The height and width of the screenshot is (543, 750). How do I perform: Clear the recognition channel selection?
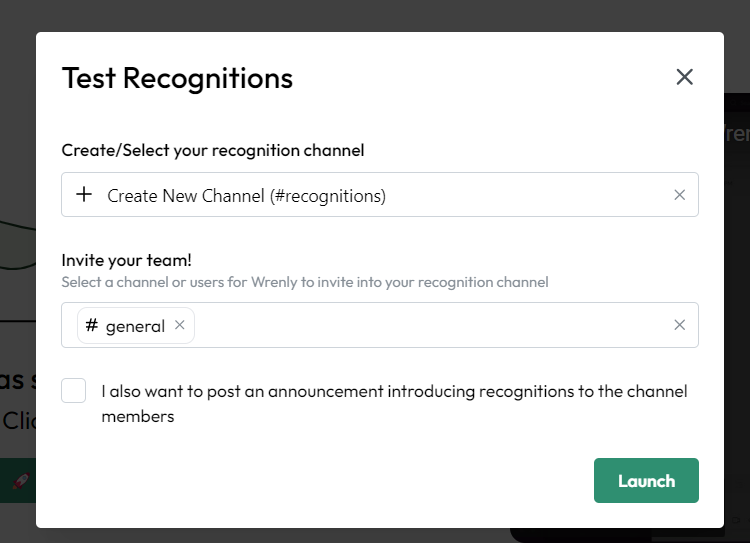tap(679, 195)
